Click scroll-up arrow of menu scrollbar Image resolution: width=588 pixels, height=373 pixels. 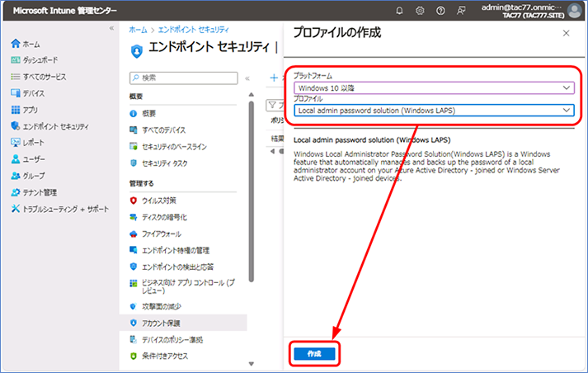pyautogui.click(x=252, y=95)
